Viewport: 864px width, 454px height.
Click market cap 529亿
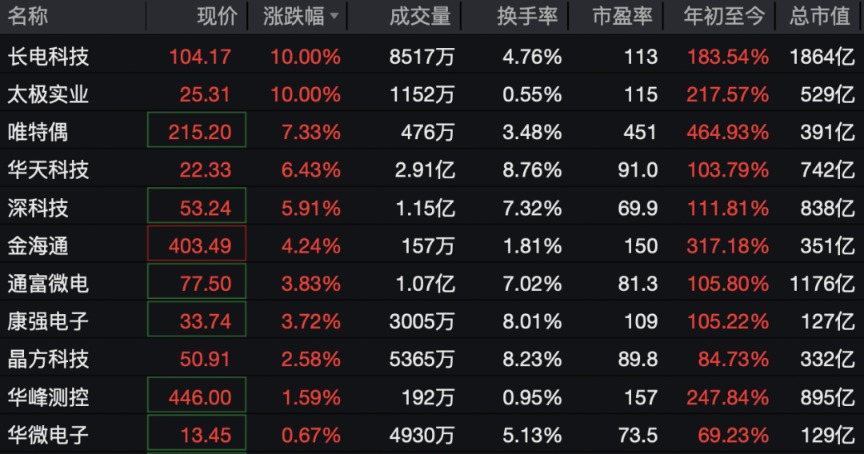tap(828, 95)
